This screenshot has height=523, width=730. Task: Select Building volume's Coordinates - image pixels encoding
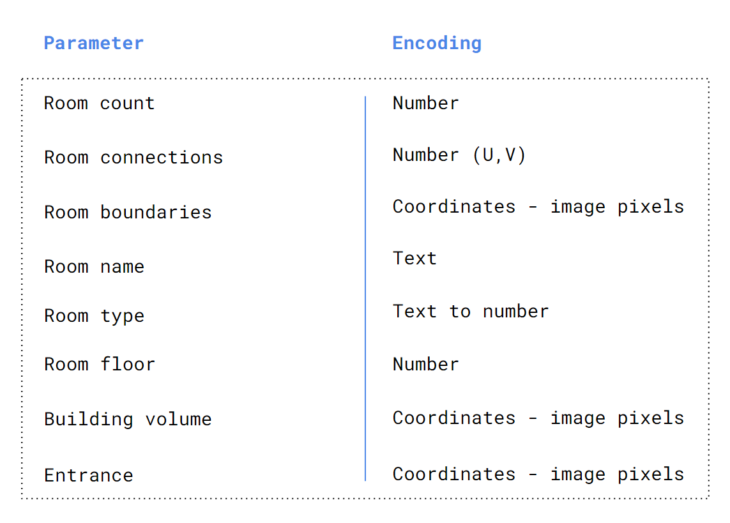(x=538, y=418)
